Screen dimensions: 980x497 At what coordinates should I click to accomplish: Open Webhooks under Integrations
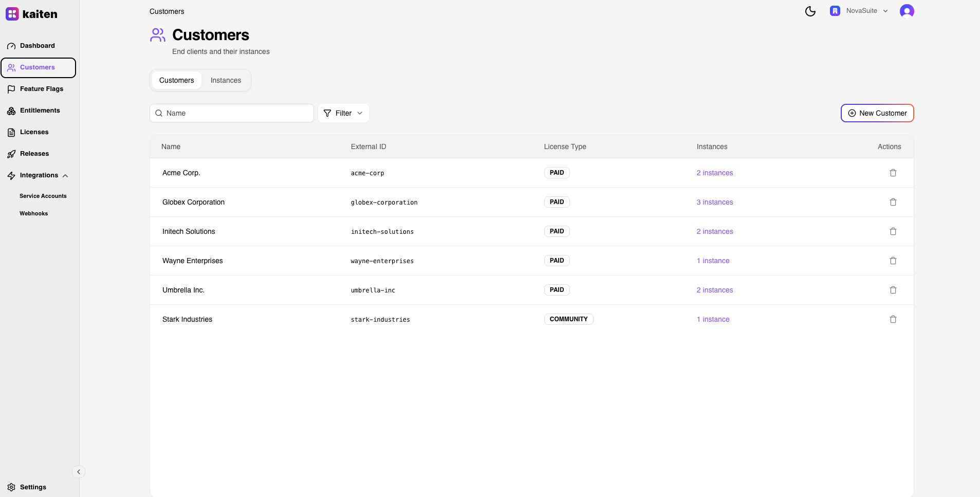click(x=34, y=213)
